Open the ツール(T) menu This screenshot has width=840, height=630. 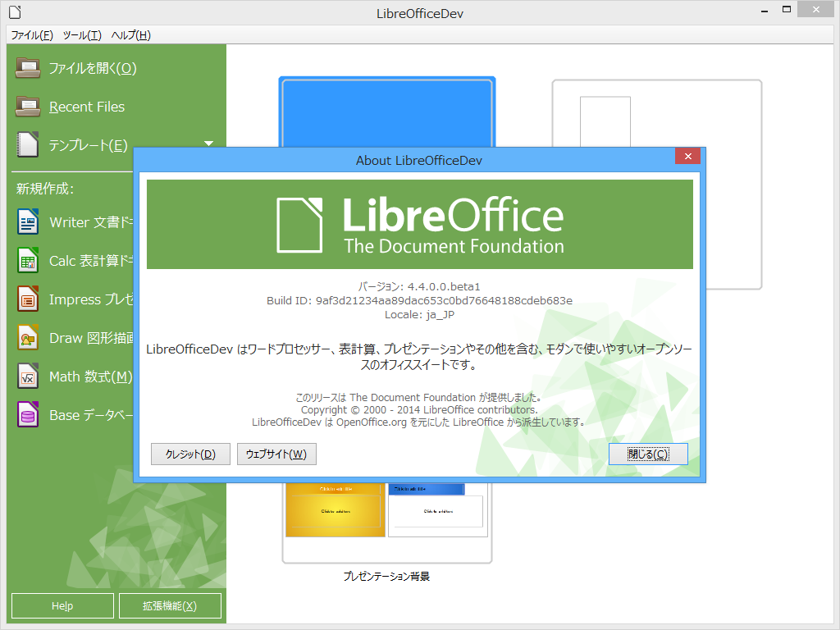[82, 35]
